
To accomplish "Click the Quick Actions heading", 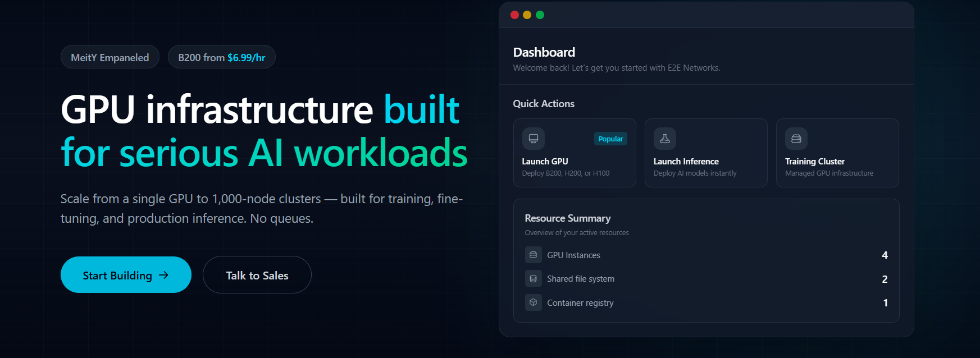I will tap(544, 104).
